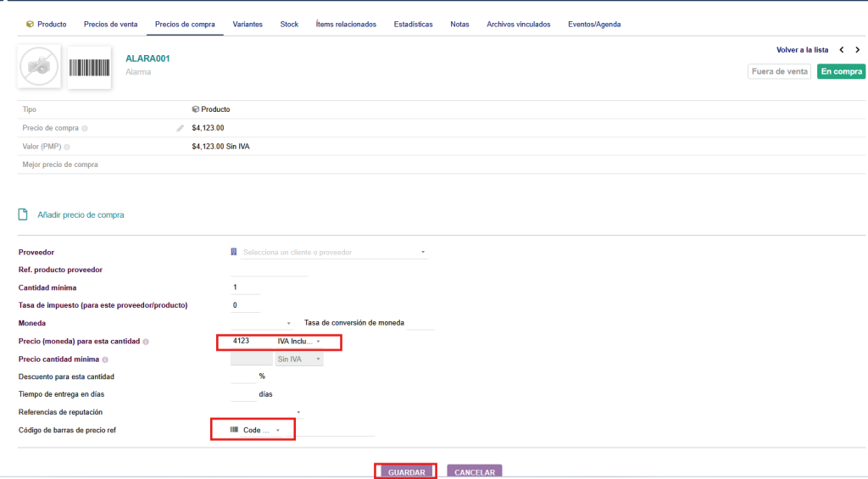This screenshot has height=479, width=868.
Task: Open the Proveedor selection dropdown
Action: point(333,253)
